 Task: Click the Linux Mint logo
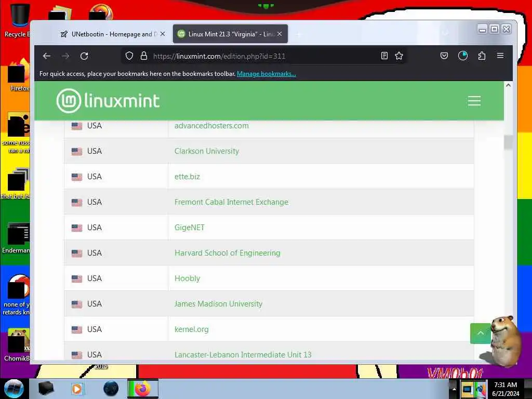point(108,101)
